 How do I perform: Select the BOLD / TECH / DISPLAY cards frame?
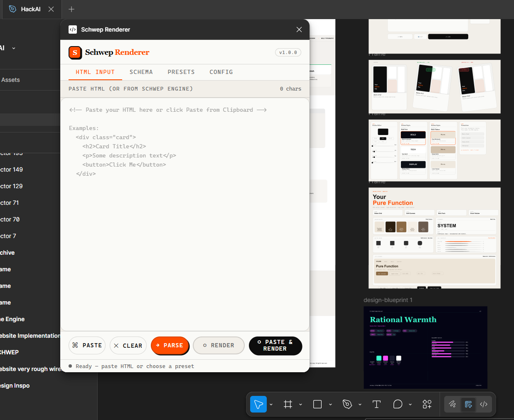435,150
